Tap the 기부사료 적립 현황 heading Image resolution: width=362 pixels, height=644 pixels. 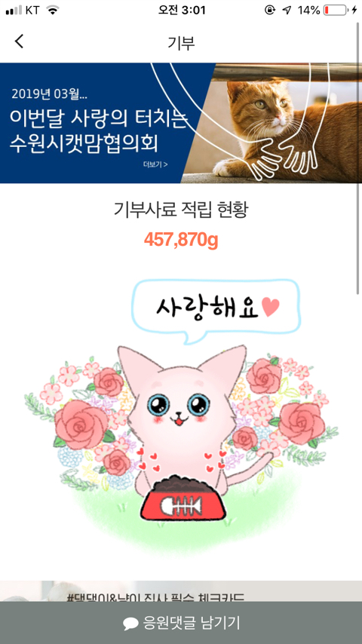(181, 210)
